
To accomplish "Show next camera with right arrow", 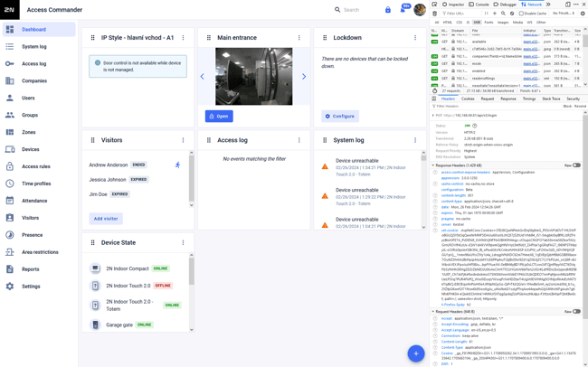I will click(304, 77).
